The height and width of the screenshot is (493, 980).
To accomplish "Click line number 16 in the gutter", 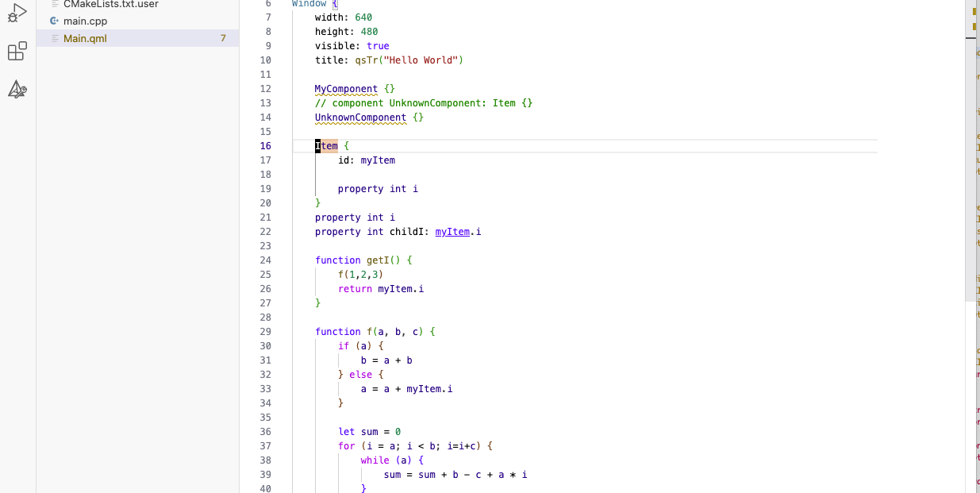I will pyautogui.click(x=265, y=146).
